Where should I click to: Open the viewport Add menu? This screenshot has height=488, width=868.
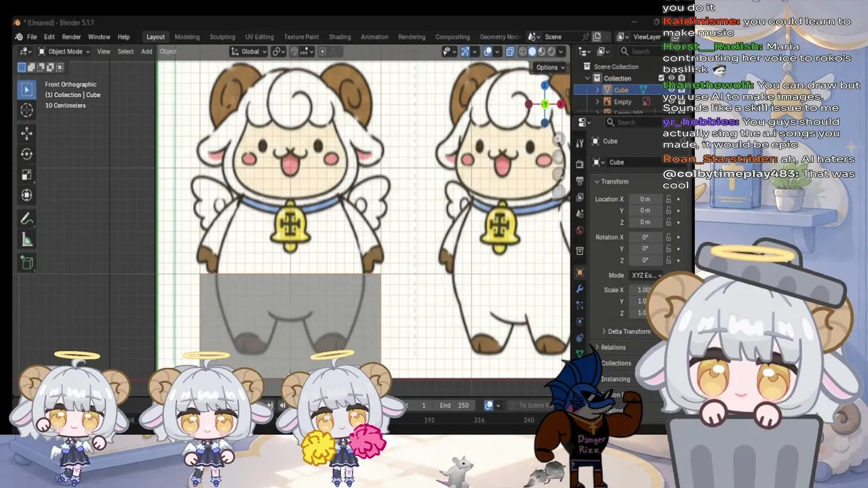146,52
